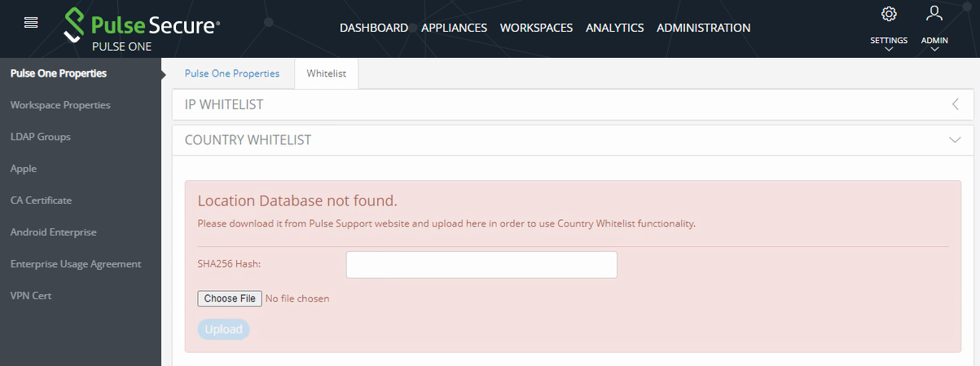Click the 'No file chosen' text

click(x=297, y=298)
